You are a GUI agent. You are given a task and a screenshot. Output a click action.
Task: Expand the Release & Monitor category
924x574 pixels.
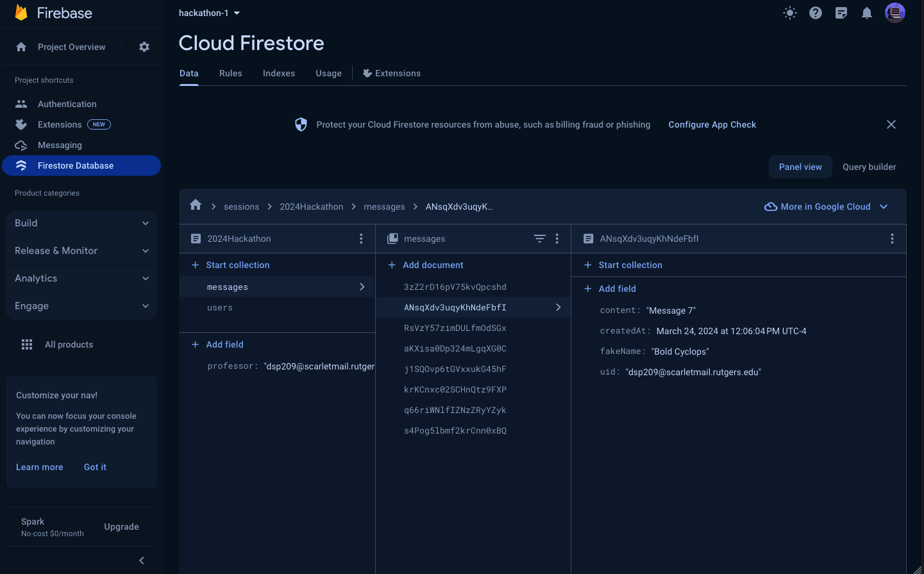click(81, 251)
